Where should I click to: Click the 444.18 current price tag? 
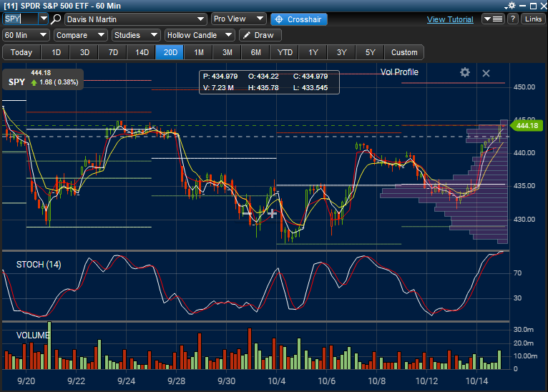[x=527, y=126]
